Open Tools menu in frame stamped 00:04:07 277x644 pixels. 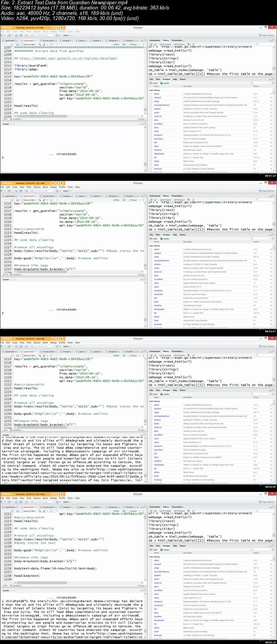click(70, 342)
